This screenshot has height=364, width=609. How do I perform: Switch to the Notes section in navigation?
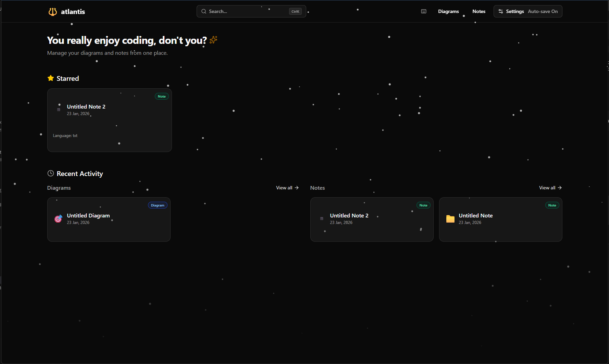(x=478, y=11)
